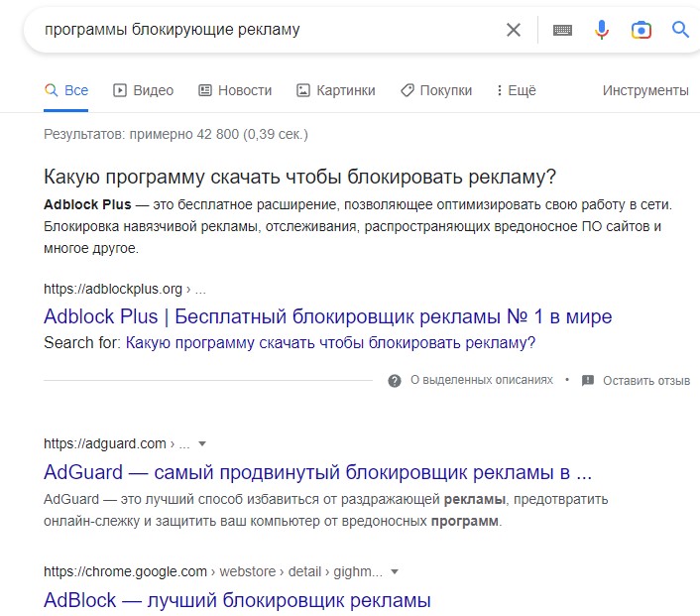Start voice search with the microphone icon
The height and width of the screenshot is (616, 700).
(x=601, y=30)
